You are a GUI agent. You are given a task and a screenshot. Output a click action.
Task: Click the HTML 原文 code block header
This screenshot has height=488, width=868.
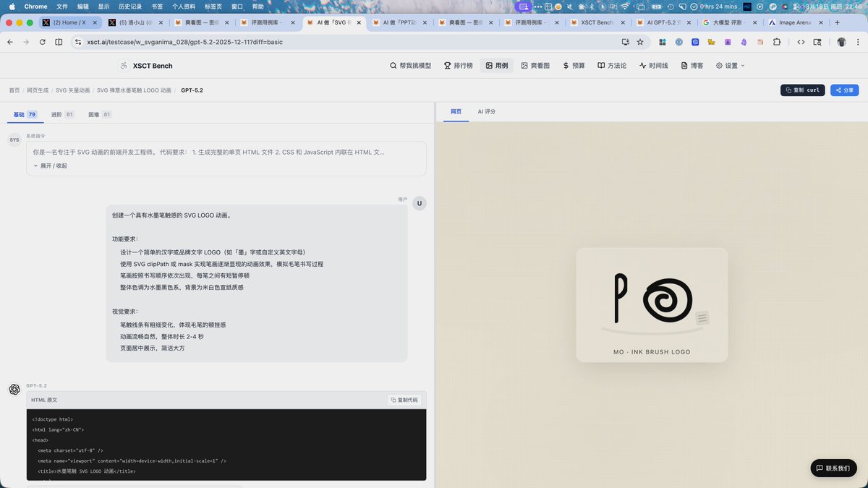pyautogui.click(x=226, y=400)
